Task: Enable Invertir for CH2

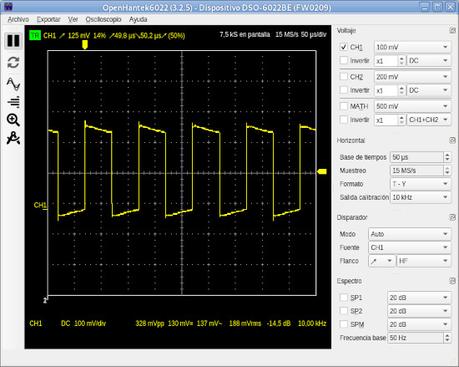Action: coord(344,90)
